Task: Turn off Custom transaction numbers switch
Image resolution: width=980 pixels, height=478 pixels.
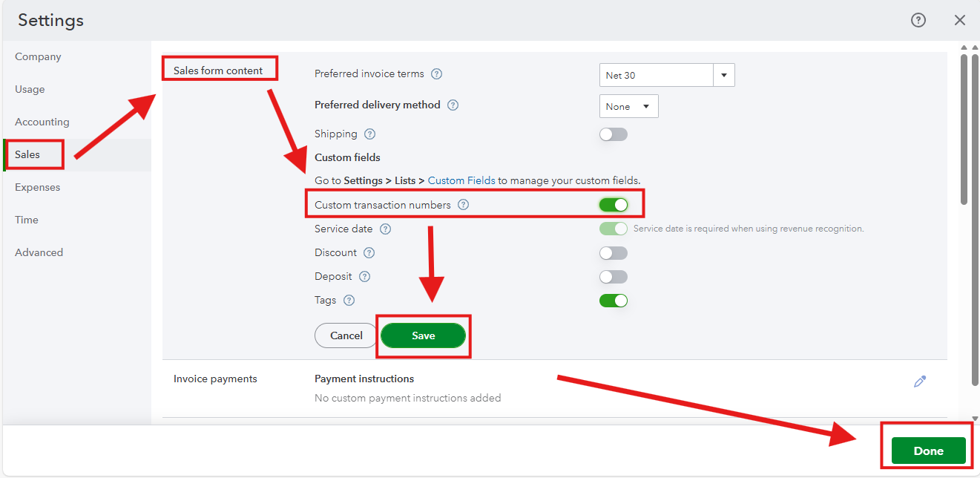Action: click(x=614, y=204)
